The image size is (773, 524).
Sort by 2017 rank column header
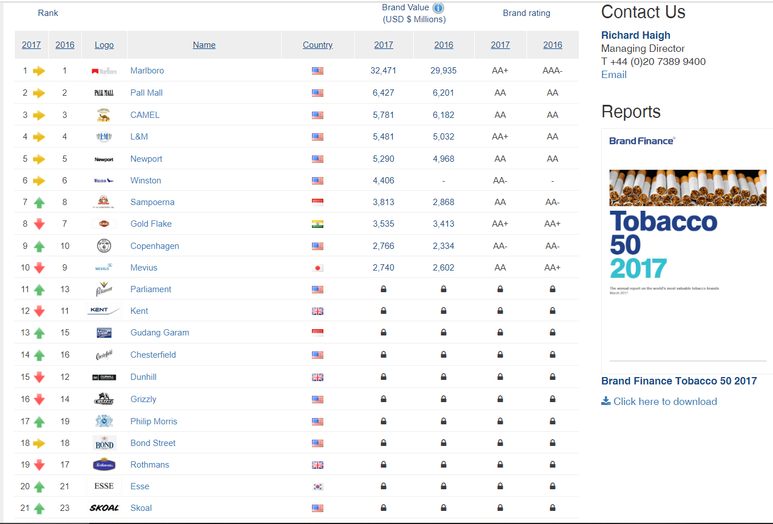(31, 45)
